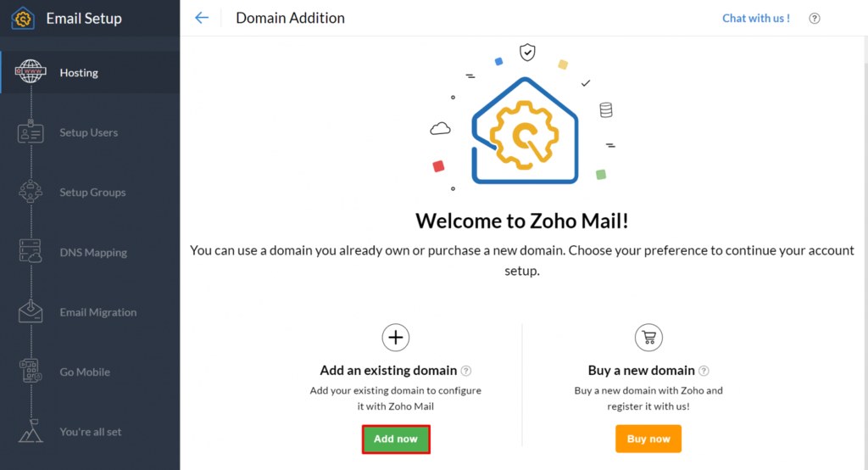Screen dimensions: 868x470
Task: Select DNS Mapping in the sidebar
Action: click(x=93, y=252)
